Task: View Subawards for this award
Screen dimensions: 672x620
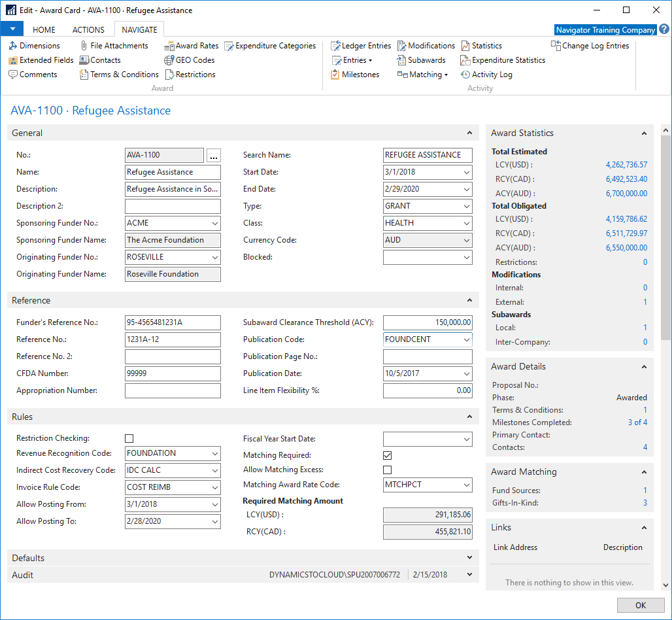Action: (x=421, y=60)
